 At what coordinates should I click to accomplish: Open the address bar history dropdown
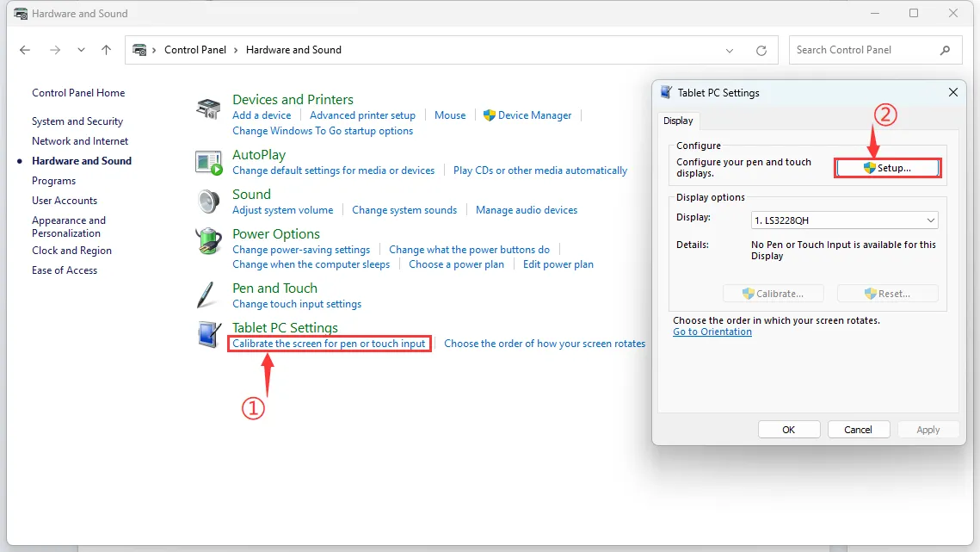[x=730, y=50]
